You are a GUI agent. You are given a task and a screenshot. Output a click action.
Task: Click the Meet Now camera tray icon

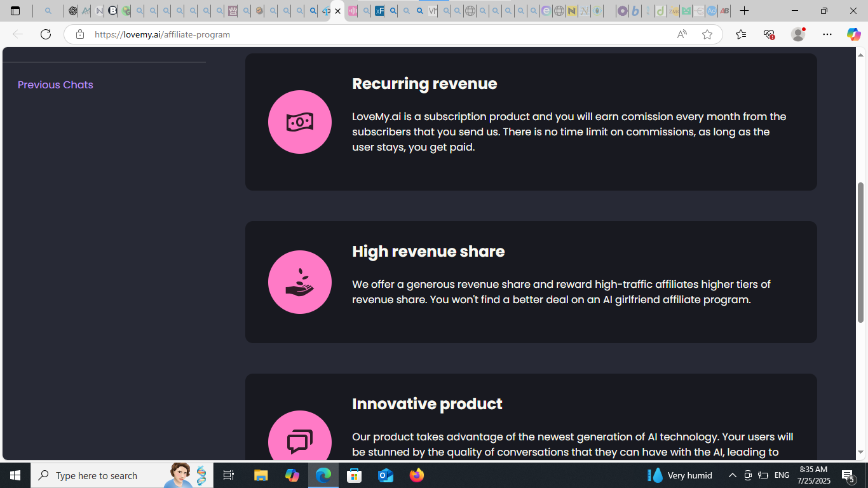point(748,475)
